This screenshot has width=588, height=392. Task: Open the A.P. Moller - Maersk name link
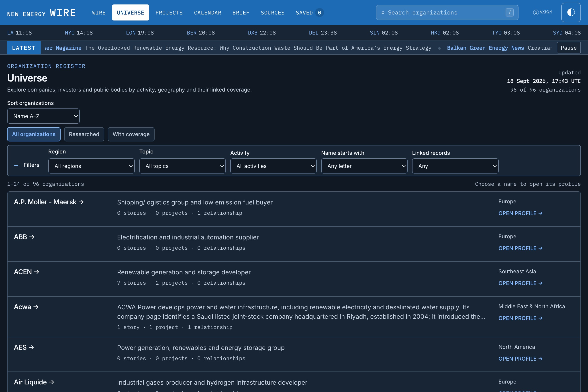[49, 202]
